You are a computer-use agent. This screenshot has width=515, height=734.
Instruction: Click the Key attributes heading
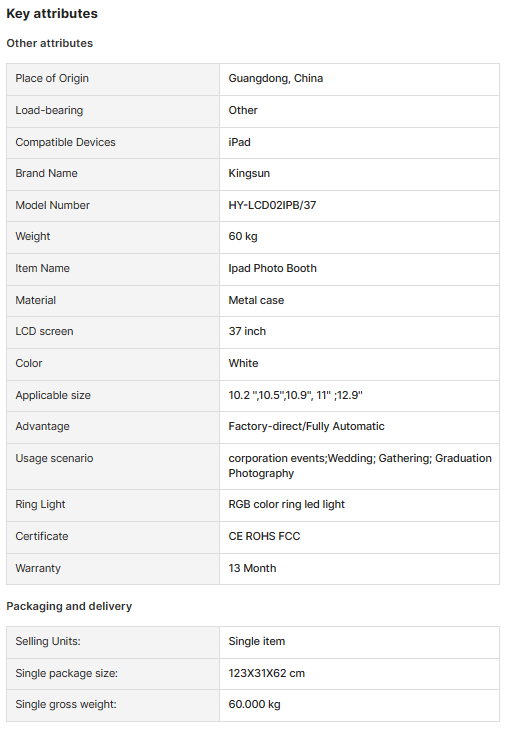point(52,14)
